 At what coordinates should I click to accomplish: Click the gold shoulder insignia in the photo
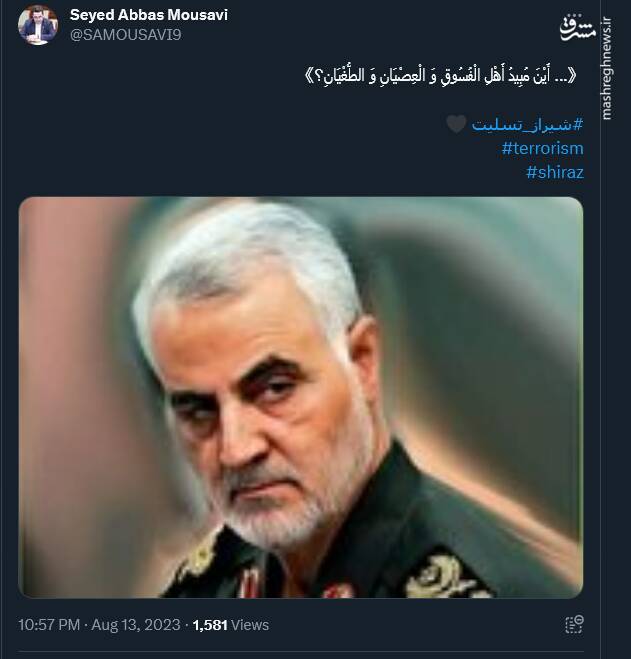coord(441,577)
